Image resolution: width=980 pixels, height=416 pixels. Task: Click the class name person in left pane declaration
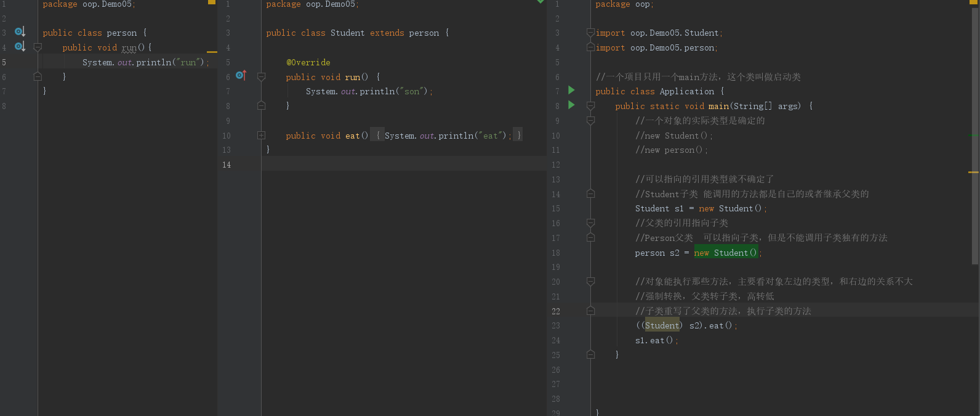coord(122,33)
